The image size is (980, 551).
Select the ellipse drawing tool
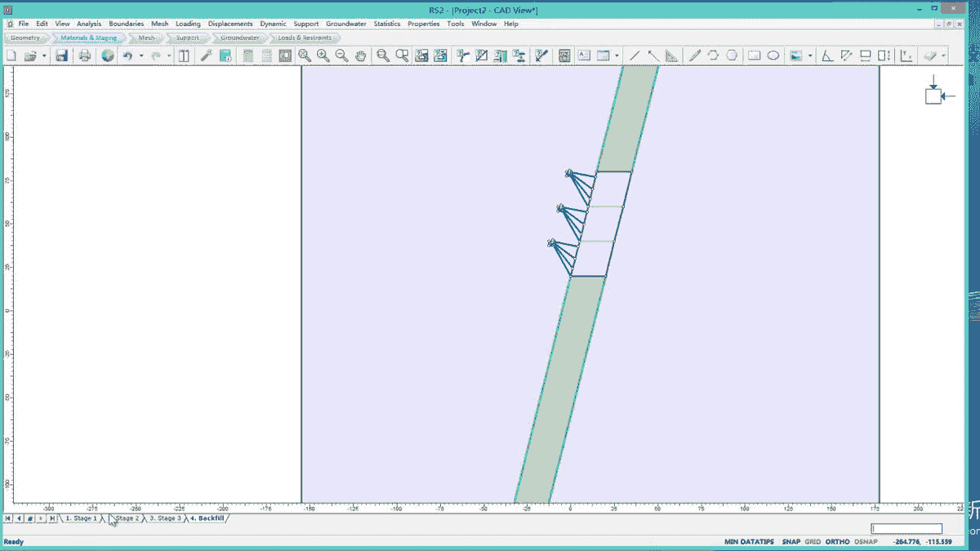click(x=773, y=56)
